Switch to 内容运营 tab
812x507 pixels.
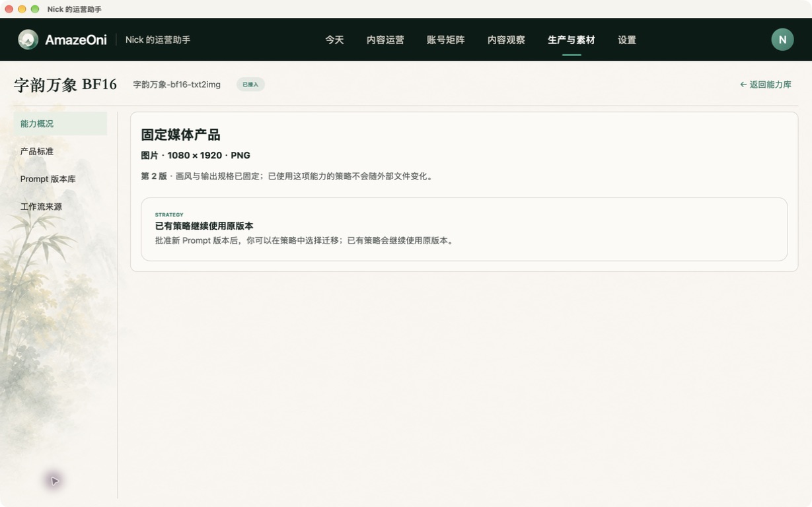pos(385,40)
